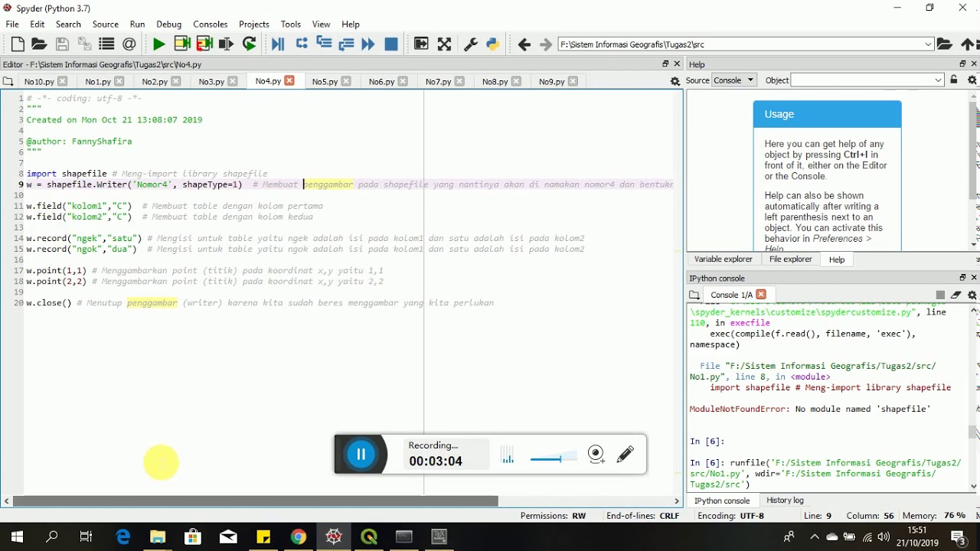Click the debug Step into function icon
This screenshot has width=980, height=551.
click(x=324, y=44)
